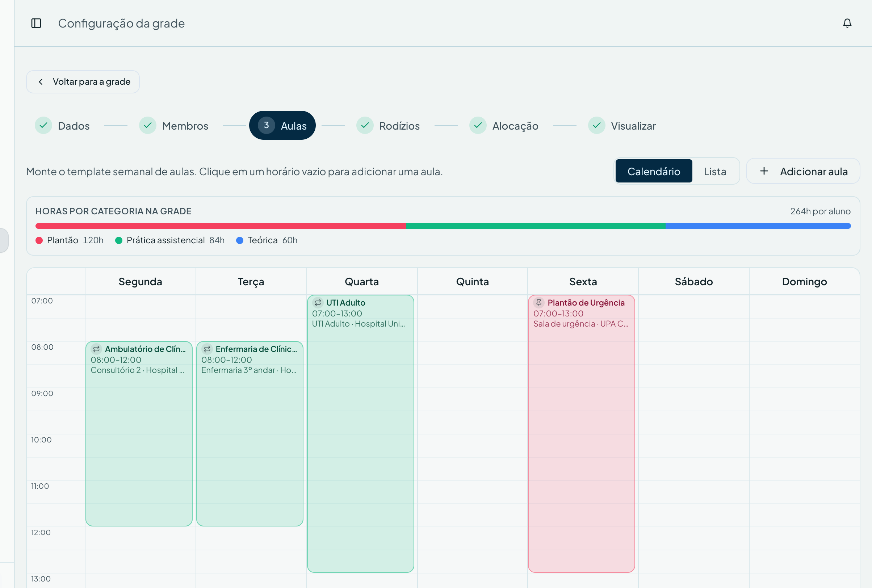The width and height of the screenshot is (872, 588).
Task: Open the UTI Adulto class card
Action: [360, 433]
